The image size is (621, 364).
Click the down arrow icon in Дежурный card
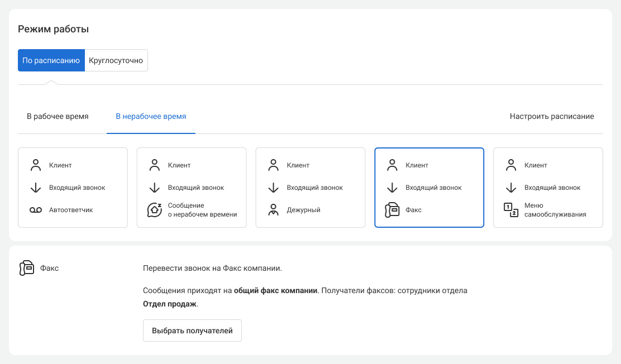click(x=273, y=188)
